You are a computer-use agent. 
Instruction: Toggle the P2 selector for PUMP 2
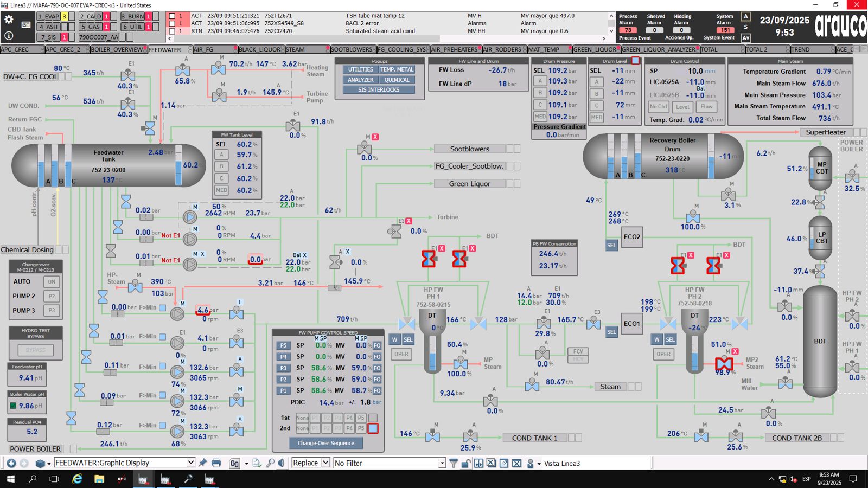coord(52,296)
